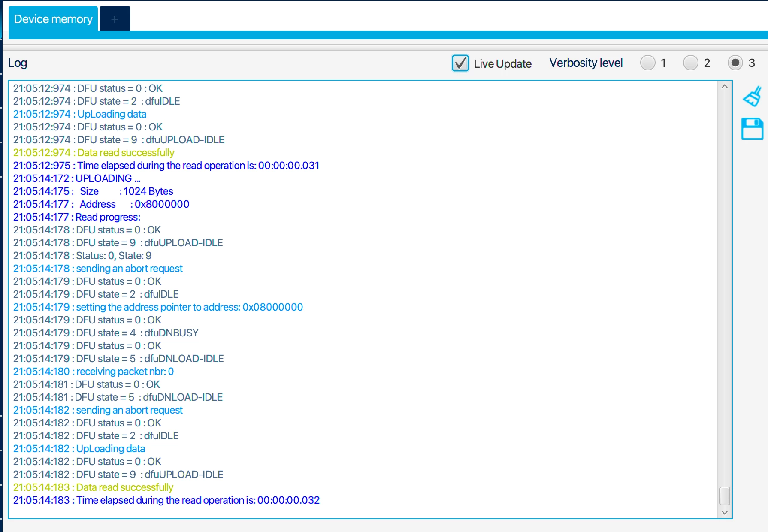Screen dimensions: 768x532
Task: Toggle the Live Update checkbox
Action: coord(460,63)
